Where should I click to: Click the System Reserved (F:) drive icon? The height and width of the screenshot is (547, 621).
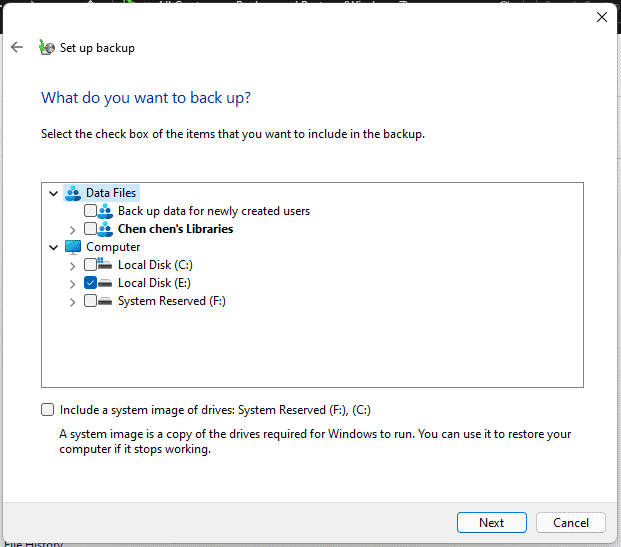tap(105, 301)
